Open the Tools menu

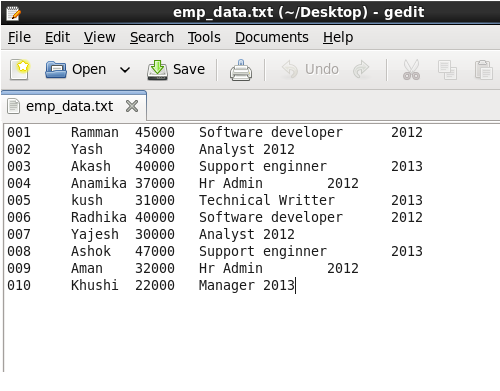pyautogui.click(x=204, y=37)
